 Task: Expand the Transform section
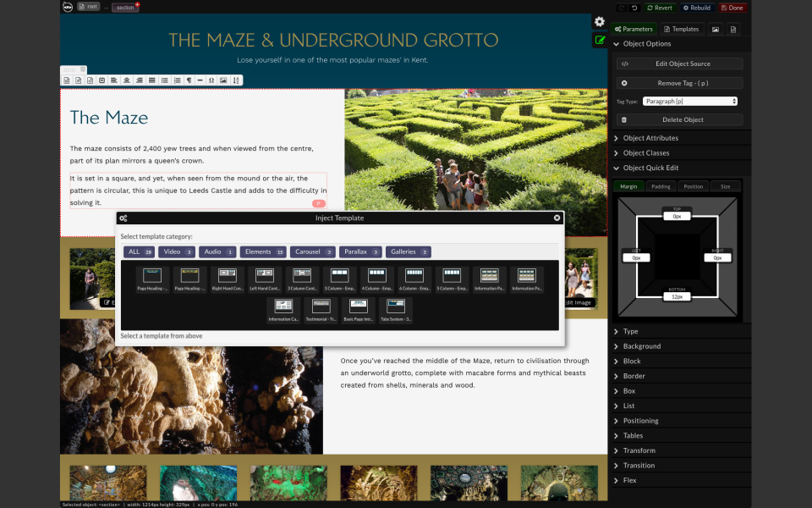680,451
